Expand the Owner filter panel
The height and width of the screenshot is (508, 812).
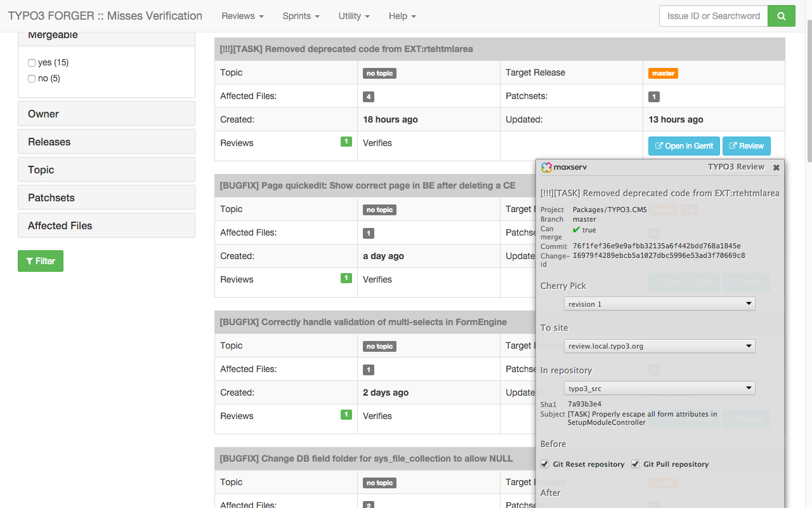point(107,114)
